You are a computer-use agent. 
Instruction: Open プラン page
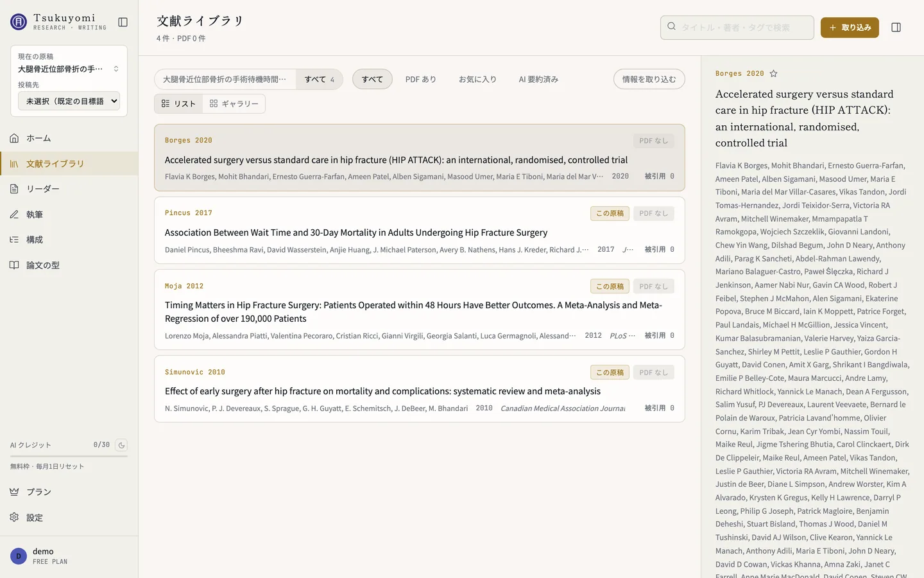tap(69, 492)
